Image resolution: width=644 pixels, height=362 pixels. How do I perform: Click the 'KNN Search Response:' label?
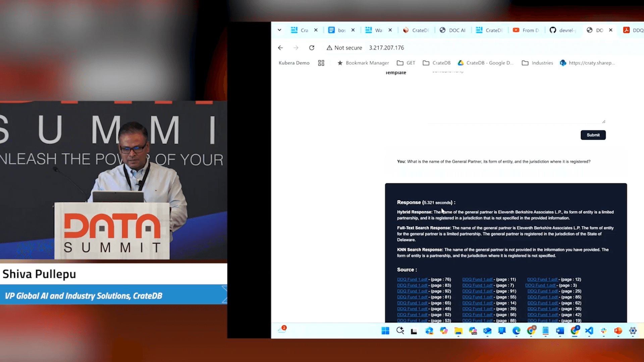point(420,250)
